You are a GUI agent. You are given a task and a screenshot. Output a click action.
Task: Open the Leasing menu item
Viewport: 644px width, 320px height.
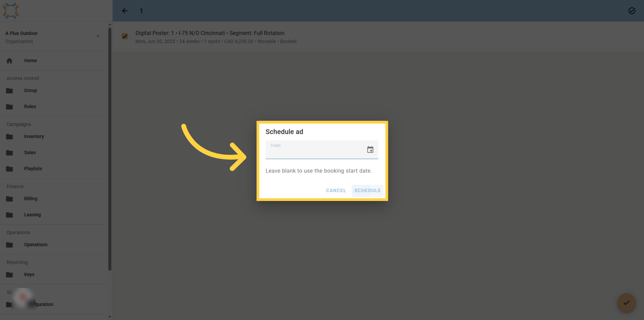pos(54,215)
